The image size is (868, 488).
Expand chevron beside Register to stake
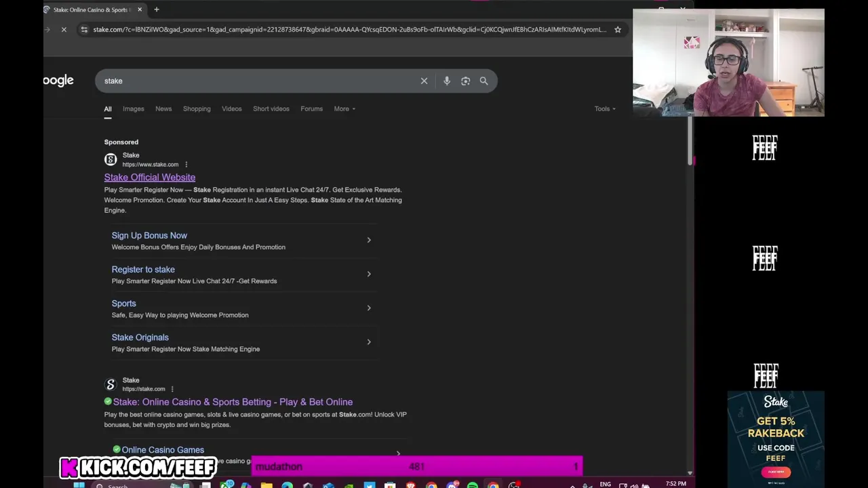(369, 274)
